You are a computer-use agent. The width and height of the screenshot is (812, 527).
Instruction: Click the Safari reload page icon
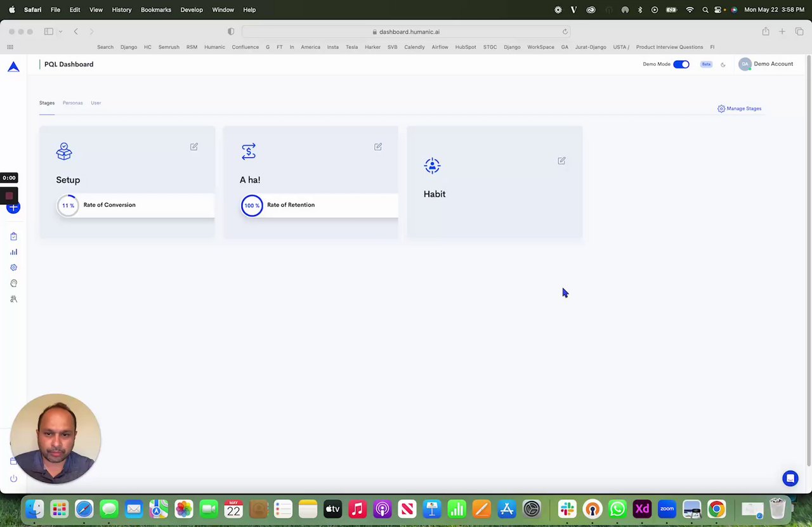[x=565, y=32]
